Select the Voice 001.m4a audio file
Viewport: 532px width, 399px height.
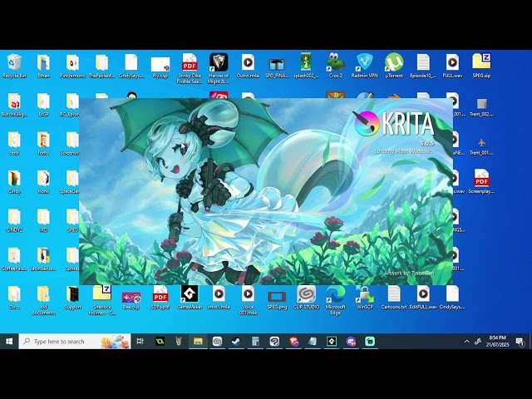[248, 300]
